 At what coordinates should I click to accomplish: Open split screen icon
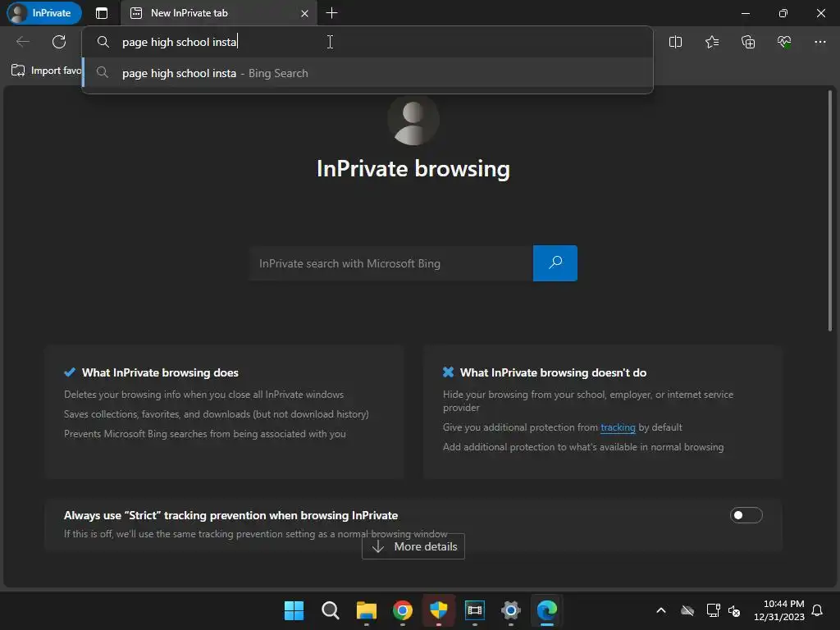click(675, 42)
